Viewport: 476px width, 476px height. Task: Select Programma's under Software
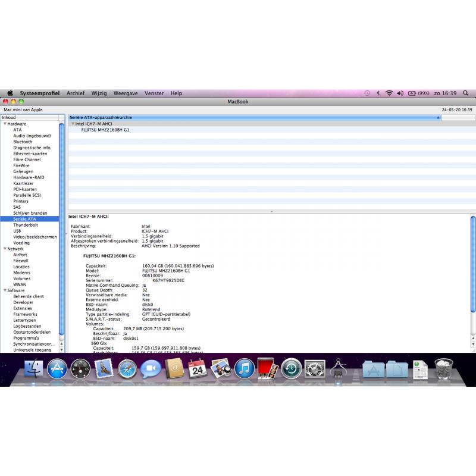26,338
